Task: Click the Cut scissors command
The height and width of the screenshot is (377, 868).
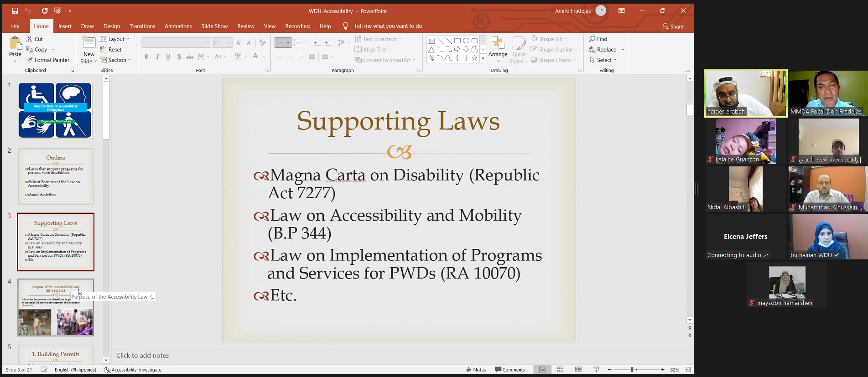Action: [35, 39]
